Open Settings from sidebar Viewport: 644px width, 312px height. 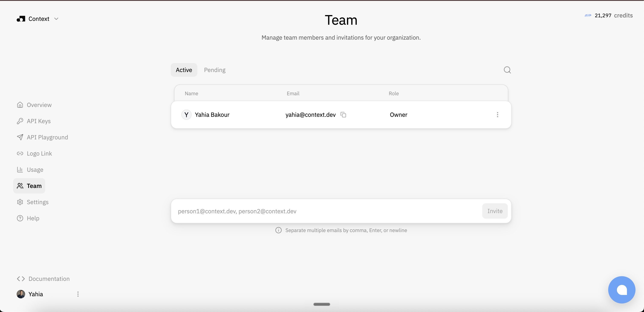pyautogui.click(x=33, y=202)
